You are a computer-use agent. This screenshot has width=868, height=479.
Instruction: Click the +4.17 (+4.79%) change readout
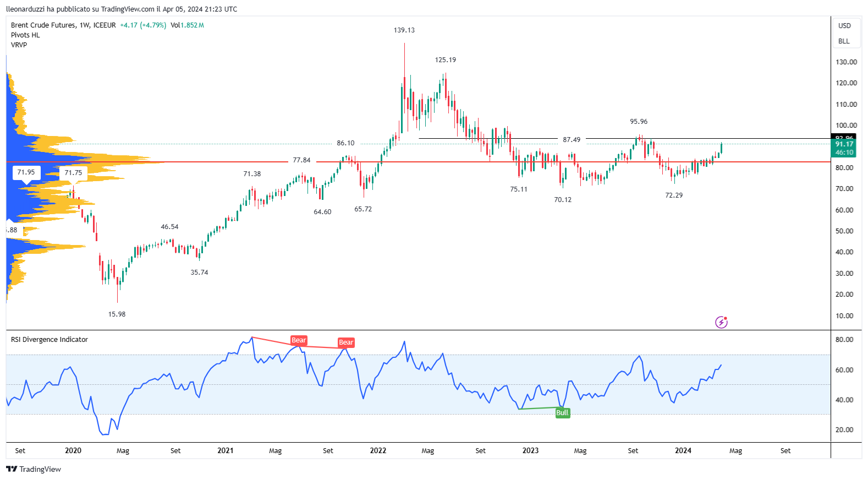click(143, 25)
